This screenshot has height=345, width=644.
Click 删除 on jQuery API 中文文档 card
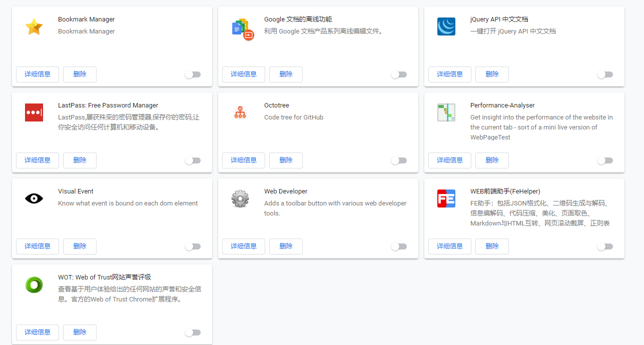pyautogui.click(x=492, y=74)
